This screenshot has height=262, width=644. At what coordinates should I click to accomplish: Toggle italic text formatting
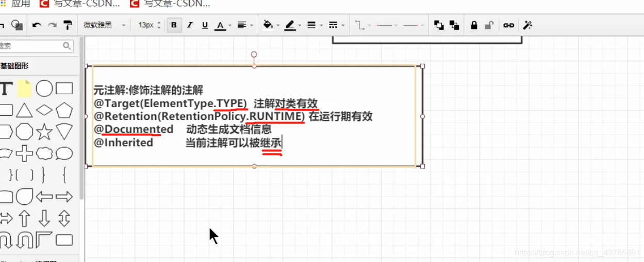pos(189,25)
